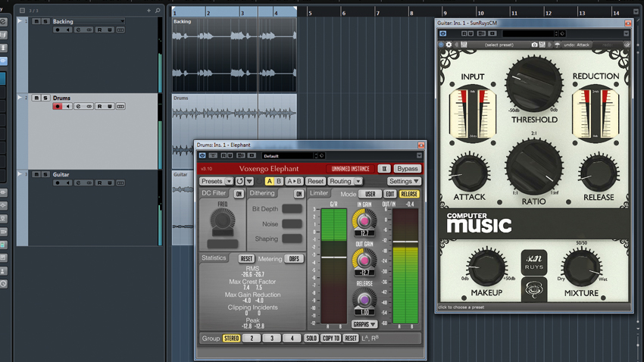Open channel settings 'e' on Backing track
The width and height of the screenshot is (644, 362).
78,30
